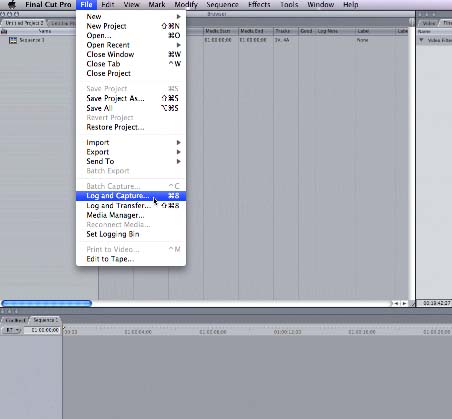
Task: Open the Open Recent submenu
Action: (x=179, y=45)
